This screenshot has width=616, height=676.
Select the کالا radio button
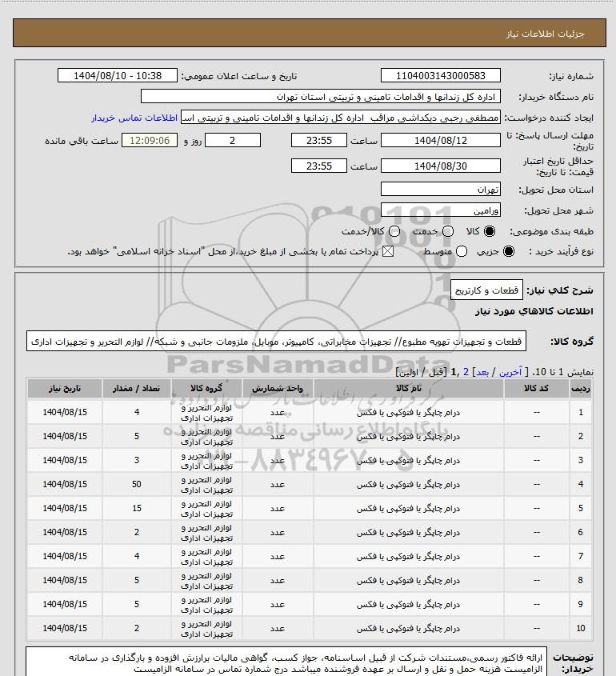[489, 231]
